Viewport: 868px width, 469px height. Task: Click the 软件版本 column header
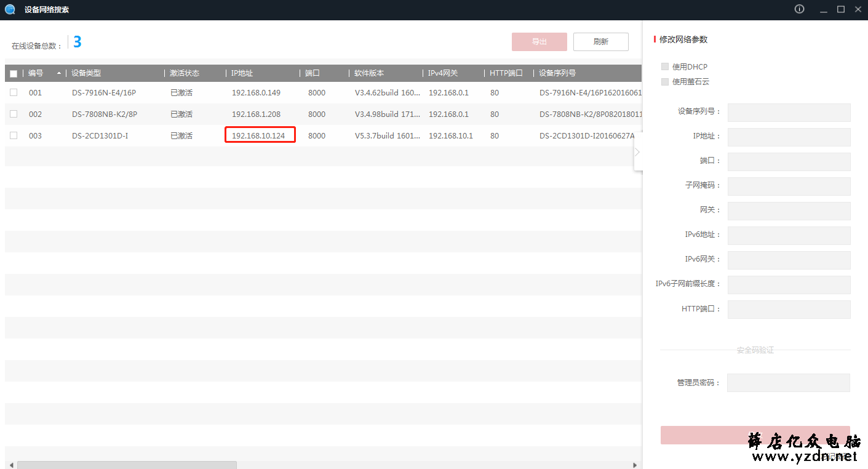point(369,73)
